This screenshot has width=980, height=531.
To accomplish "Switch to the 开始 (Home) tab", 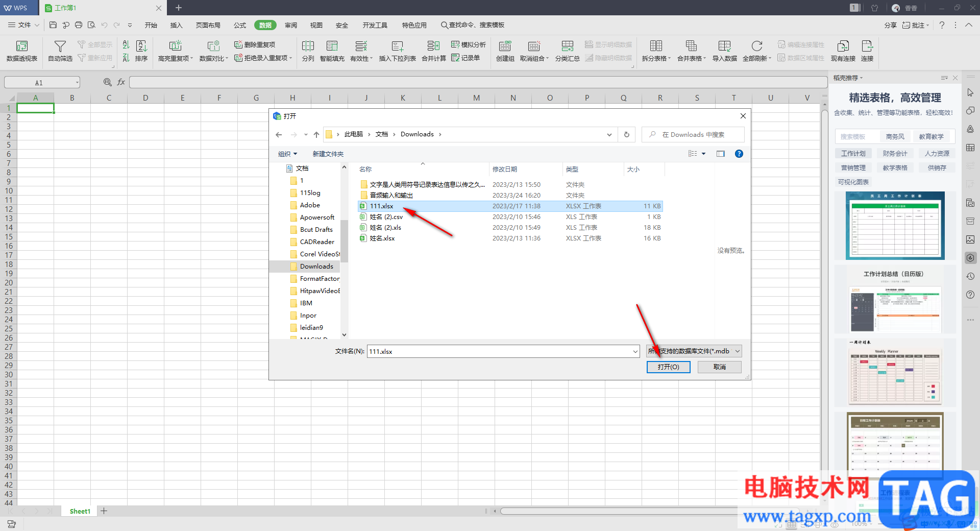I will tap(151, 25).
